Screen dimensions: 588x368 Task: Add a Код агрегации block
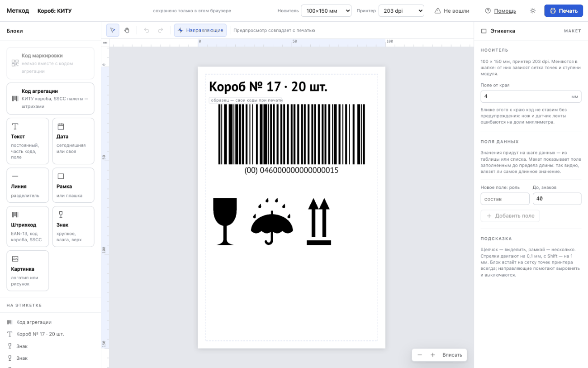(x=50, y=98)
